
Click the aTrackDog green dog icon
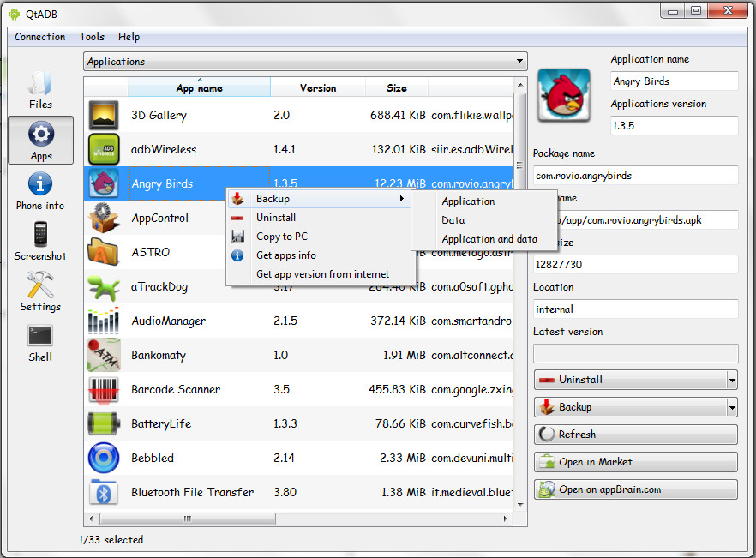(104, 286)
